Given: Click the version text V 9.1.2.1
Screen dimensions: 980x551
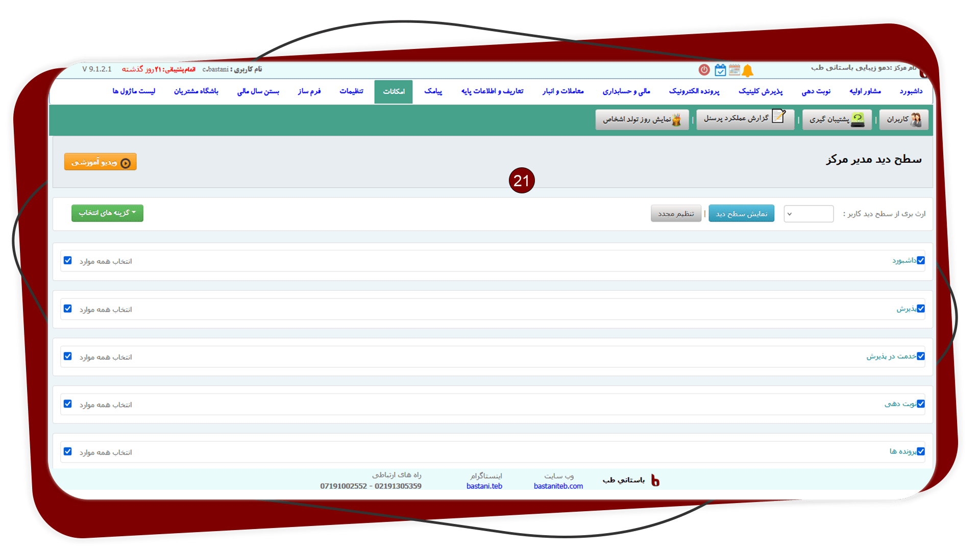Looking at the screenshot, I should (97, 69).
